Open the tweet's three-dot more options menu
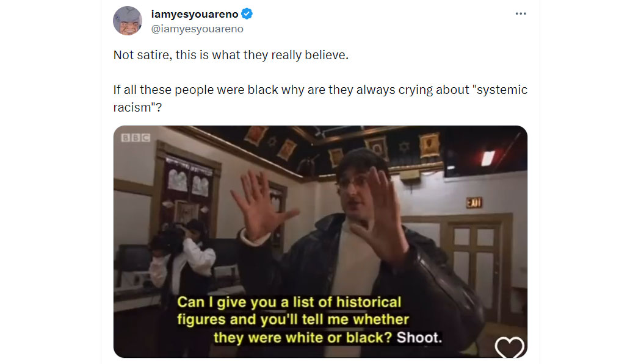The image size is (641, 364). (x=520, y=14)
